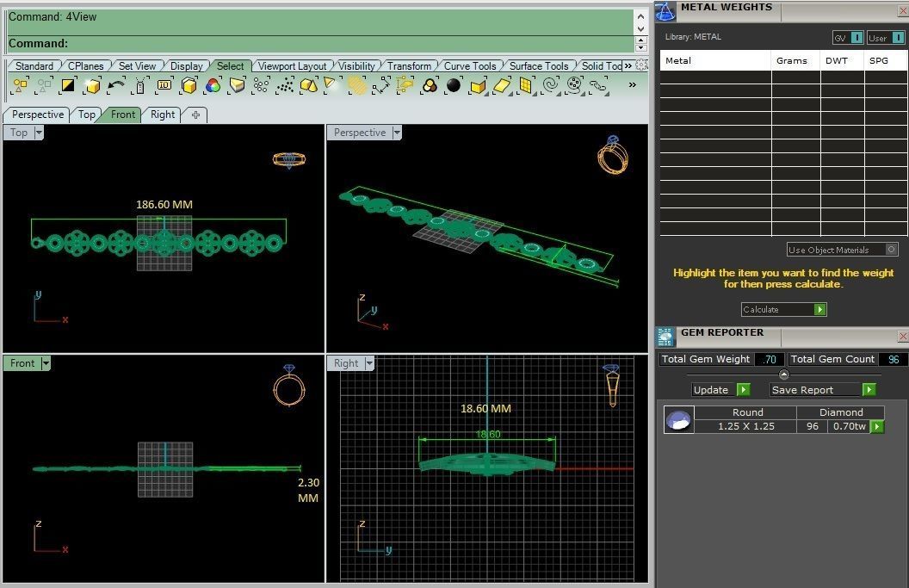Open the Set View toolbar tab

point(137,66)
